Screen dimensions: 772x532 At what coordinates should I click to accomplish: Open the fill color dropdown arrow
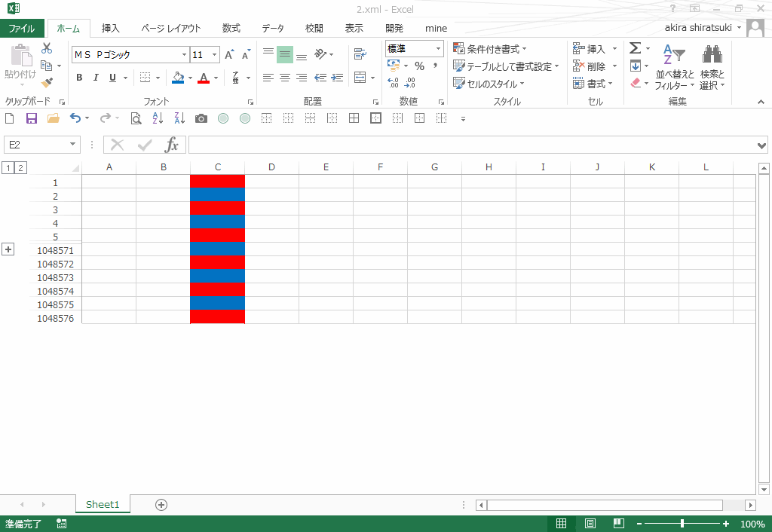pyautogui.click(x=191, y=78)
